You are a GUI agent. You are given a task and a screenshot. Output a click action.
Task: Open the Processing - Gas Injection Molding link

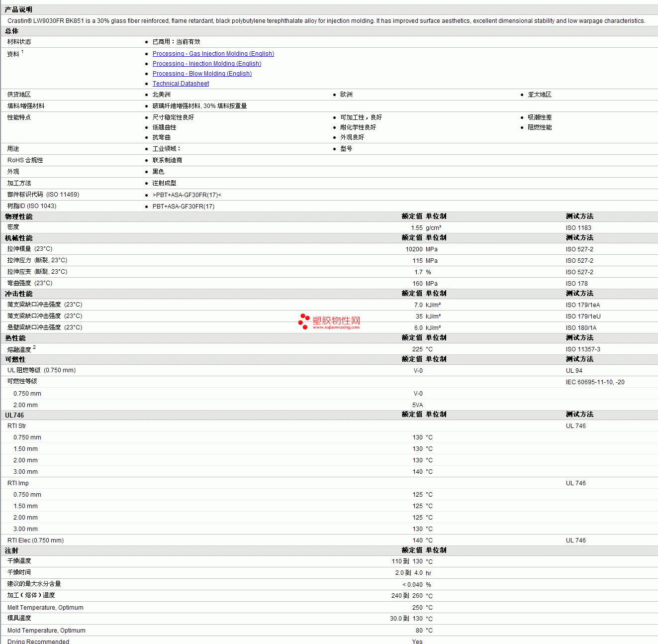[x=213, y=54]
